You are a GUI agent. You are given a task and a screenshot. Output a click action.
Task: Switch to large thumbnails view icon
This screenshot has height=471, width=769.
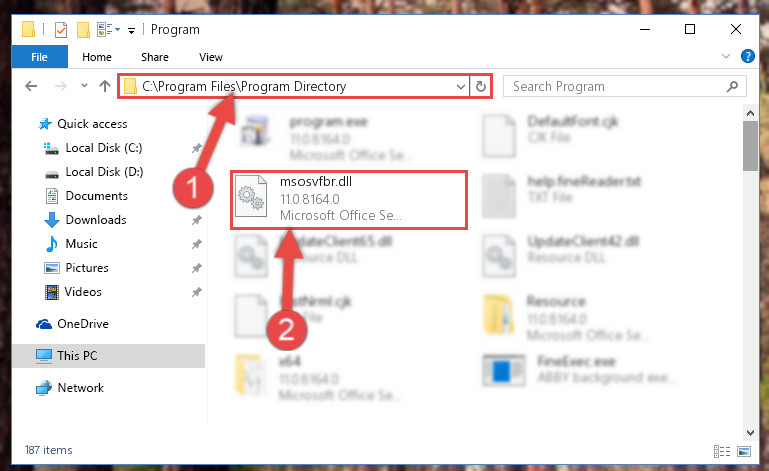click(x=744, y=451)
